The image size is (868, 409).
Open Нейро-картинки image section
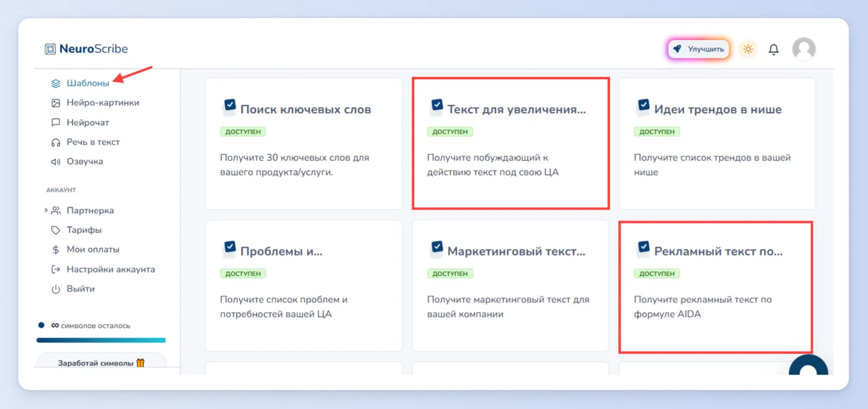click(x=103, y=103)
